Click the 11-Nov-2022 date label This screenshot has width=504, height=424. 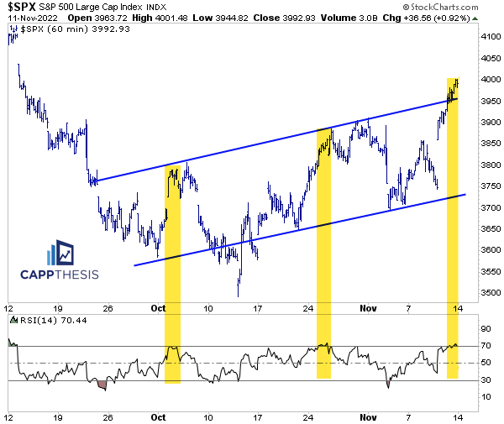(x=33, y=18)
